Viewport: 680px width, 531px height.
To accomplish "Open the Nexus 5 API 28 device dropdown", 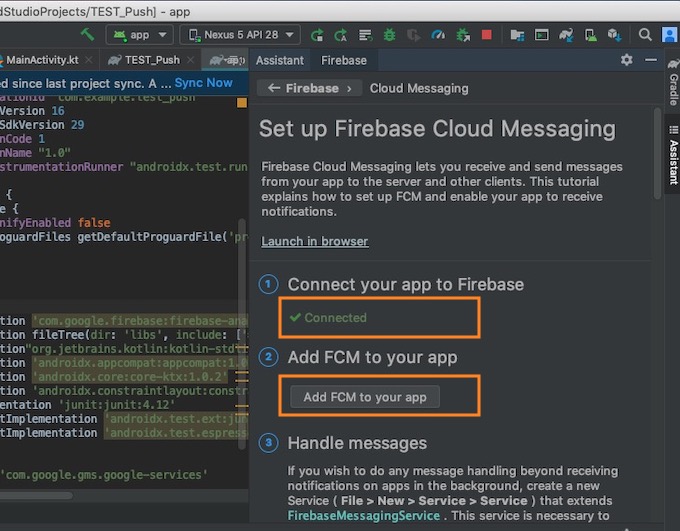I will 240,35.
